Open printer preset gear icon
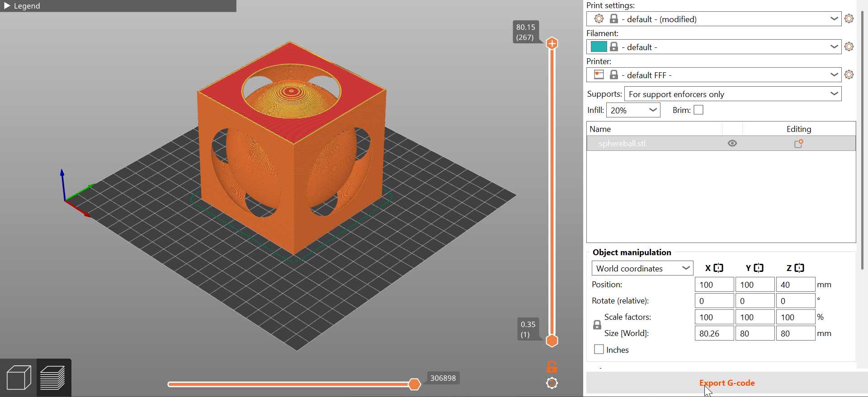Image resolution: width=868 pixels, height=397 pixels. (849, 75)
